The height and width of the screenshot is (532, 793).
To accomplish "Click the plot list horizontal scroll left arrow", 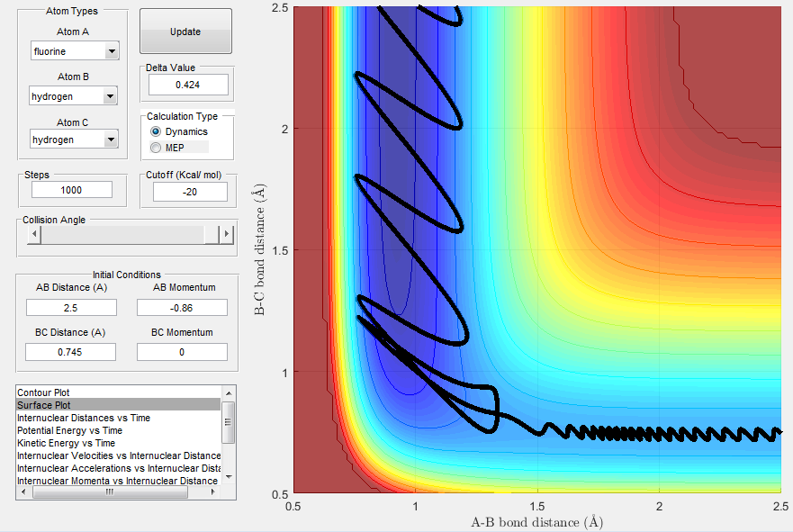I will click(23, 492).
